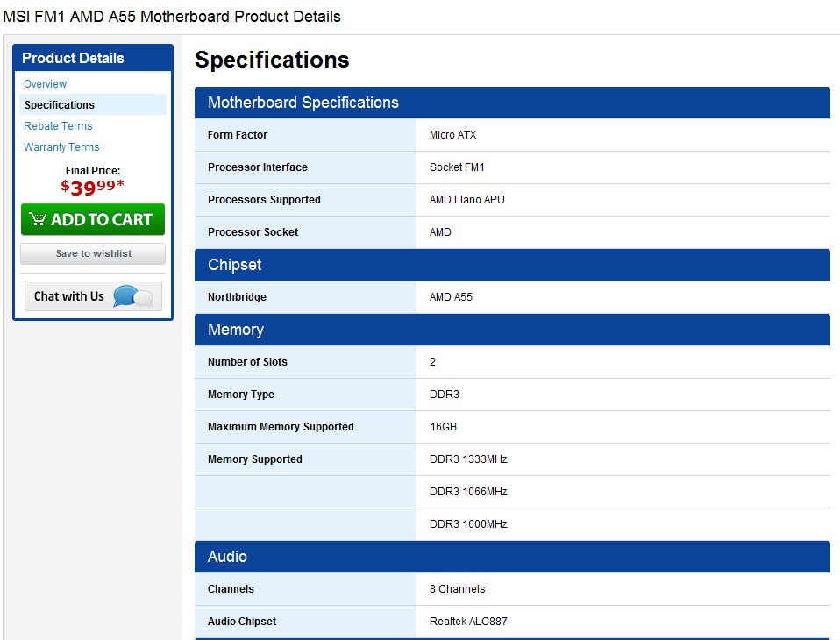The width and height of the screenshot is (840, 640).
Task: Click the AMD A55 value
Action: point(451,296)
